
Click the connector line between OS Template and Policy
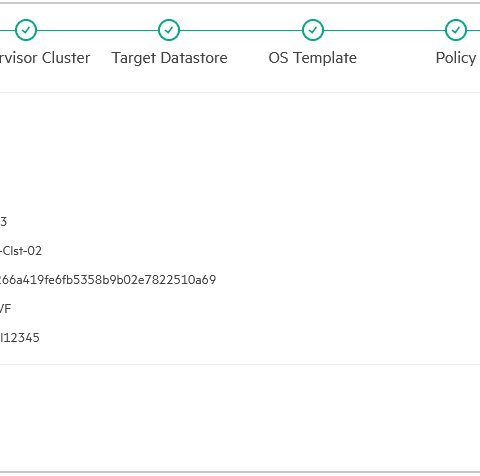pyautogui.click(x=384, y=30)
